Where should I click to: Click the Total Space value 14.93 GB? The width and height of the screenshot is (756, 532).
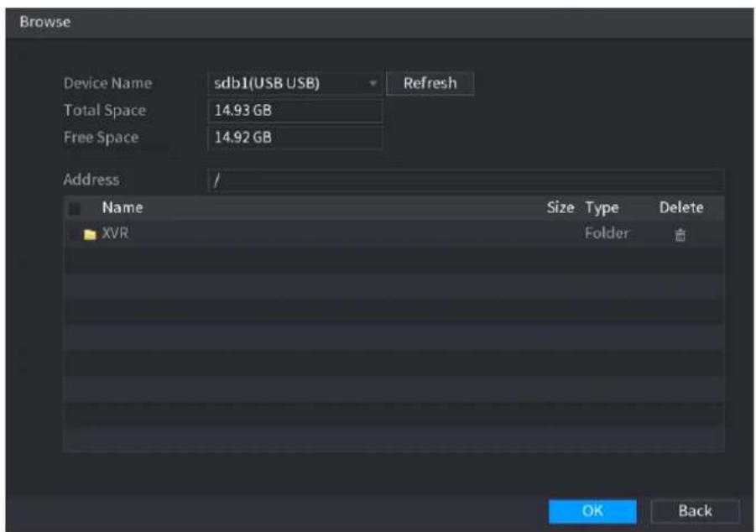tap(295, 111)
